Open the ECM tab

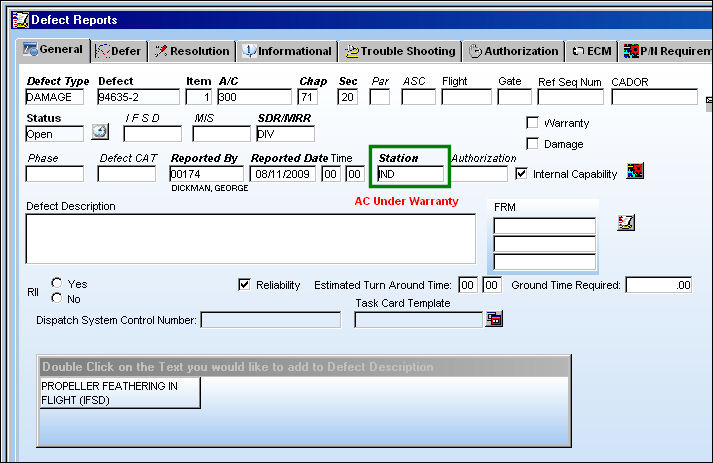tap(592, 51)
